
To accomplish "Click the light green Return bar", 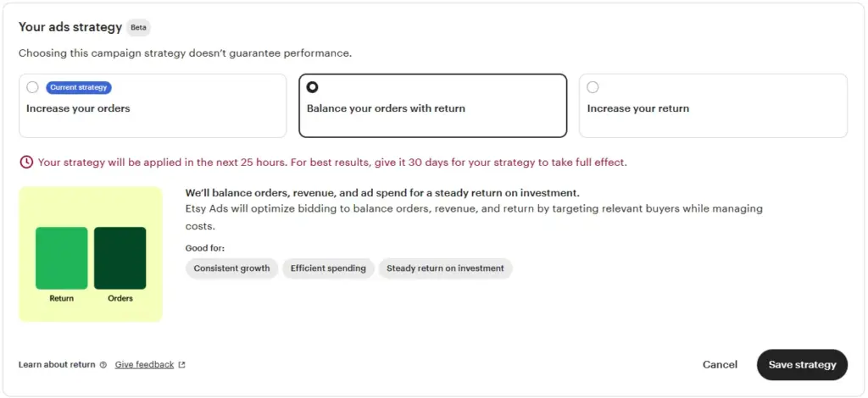I will (x=62, y=258).
